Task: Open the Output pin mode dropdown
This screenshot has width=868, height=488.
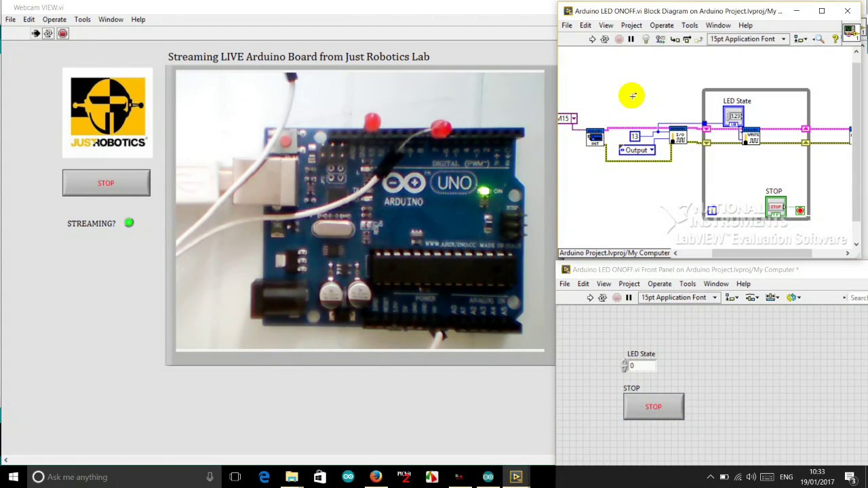Action: pyautogui.click(x=637, y=150)
